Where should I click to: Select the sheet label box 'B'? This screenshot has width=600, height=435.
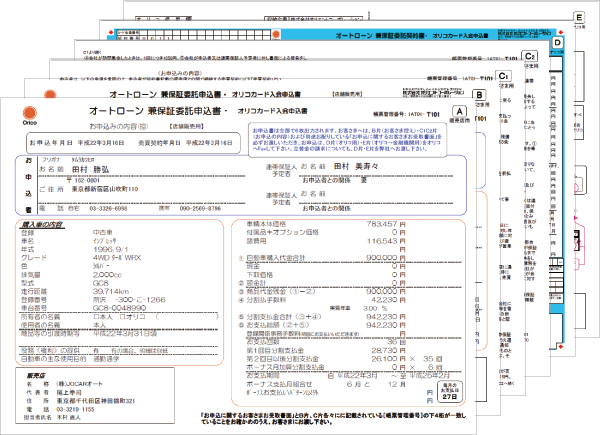pos(479,94)
